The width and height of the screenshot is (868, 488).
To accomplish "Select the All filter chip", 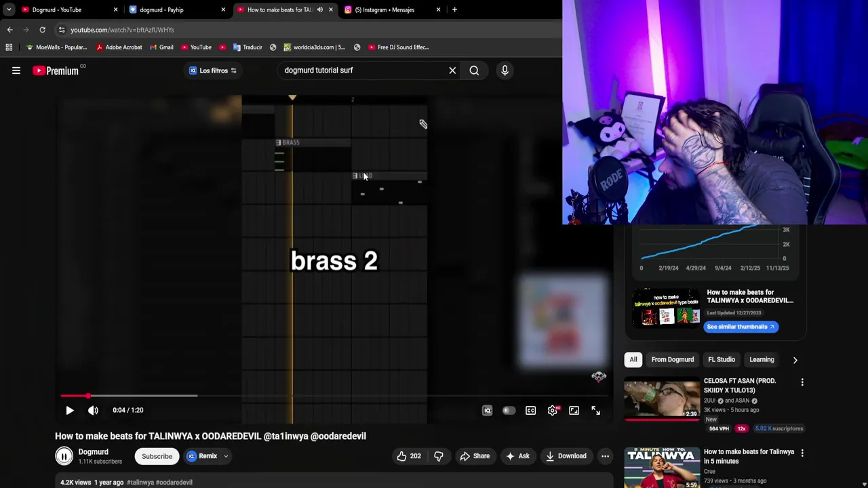I will coord(633,360).
